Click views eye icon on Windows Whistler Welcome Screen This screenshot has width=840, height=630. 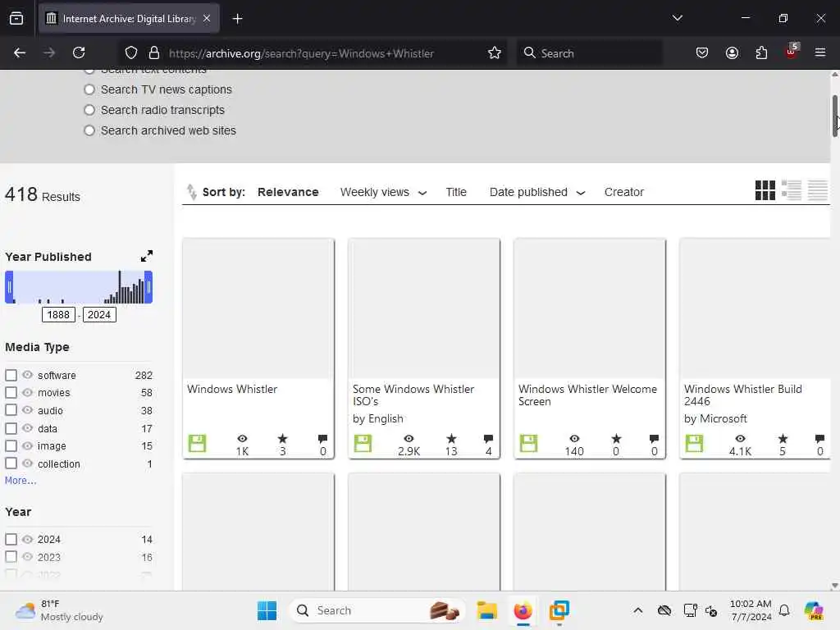[574, 439]
